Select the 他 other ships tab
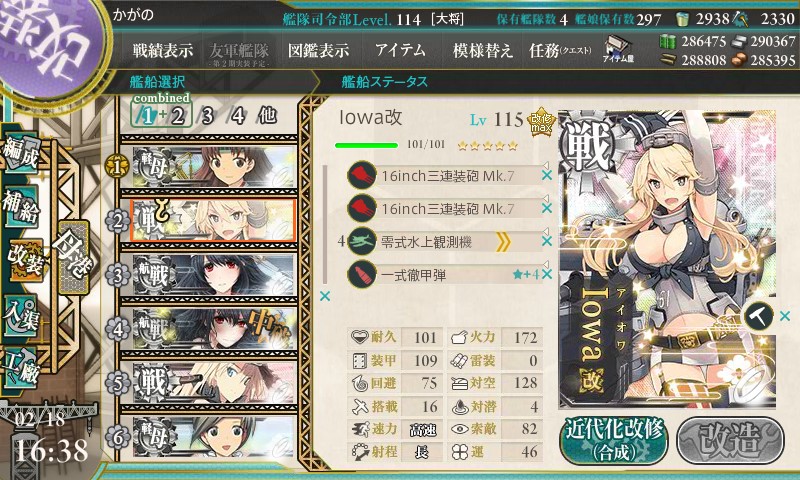The image size is (800, 480). tap(267, 116)
